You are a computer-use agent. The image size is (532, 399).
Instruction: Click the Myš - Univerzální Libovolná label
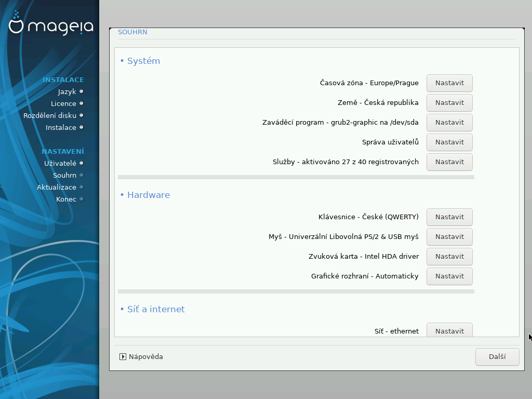point(344,237)
